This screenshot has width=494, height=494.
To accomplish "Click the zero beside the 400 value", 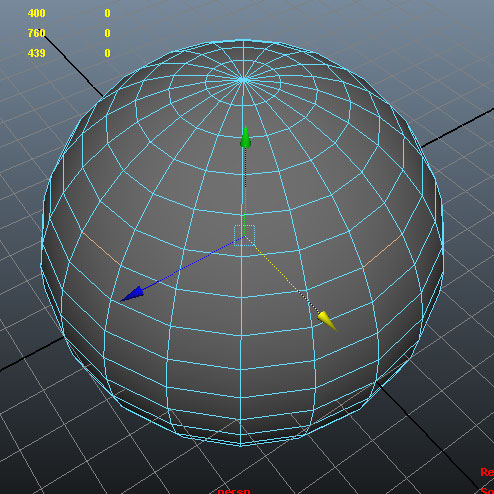I will tap(107, 13).
